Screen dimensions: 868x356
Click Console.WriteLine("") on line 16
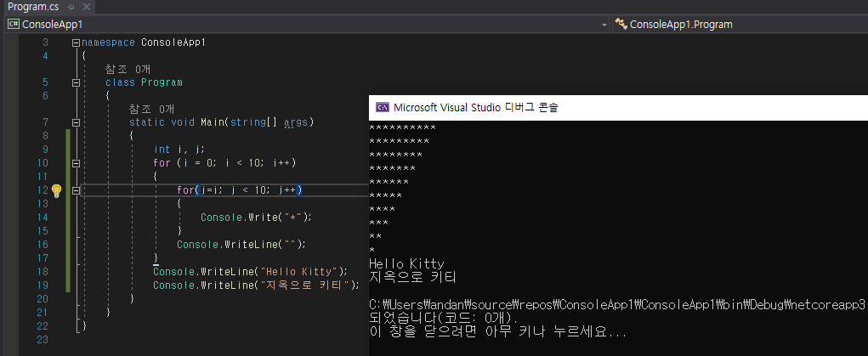241,245
